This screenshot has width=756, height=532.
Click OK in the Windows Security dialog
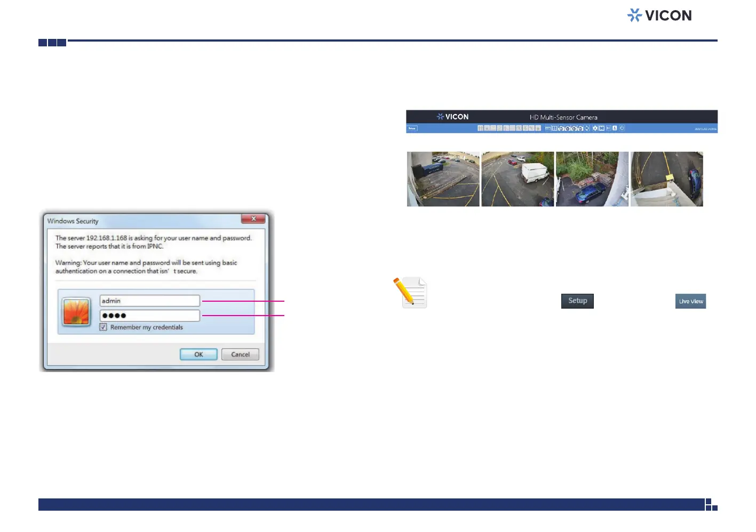(x=198, y=354)
